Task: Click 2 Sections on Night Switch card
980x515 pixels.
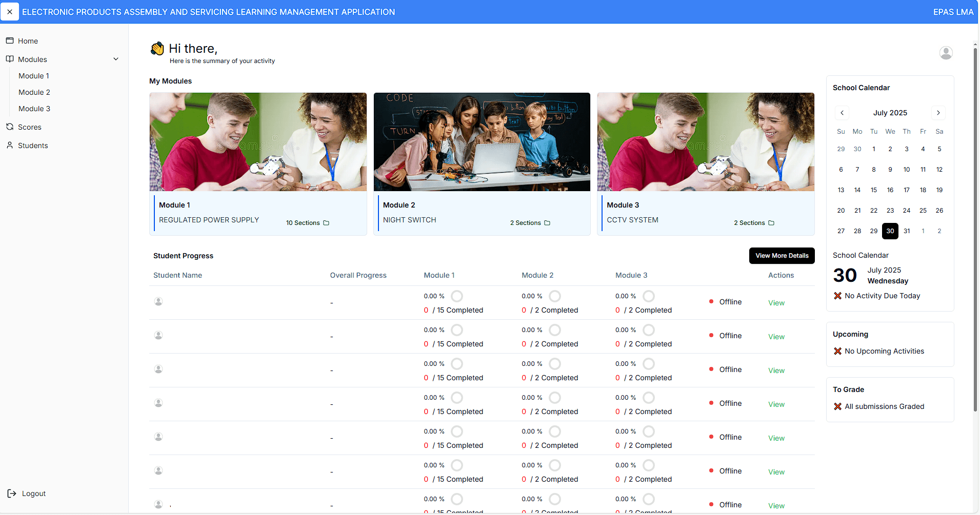Action: 526,223
